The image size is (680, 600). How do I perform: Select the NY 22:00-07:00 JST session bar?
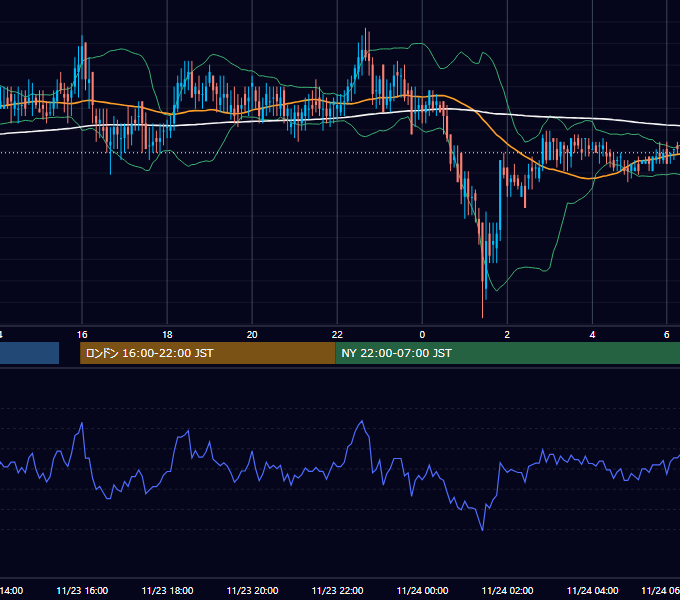click(x=507, y=353)
